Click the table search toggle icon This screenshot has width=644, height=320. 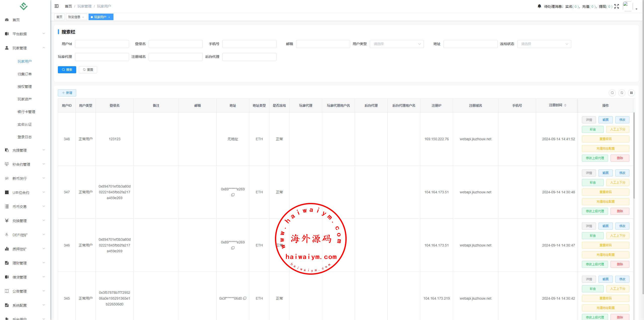click(612, 93)
